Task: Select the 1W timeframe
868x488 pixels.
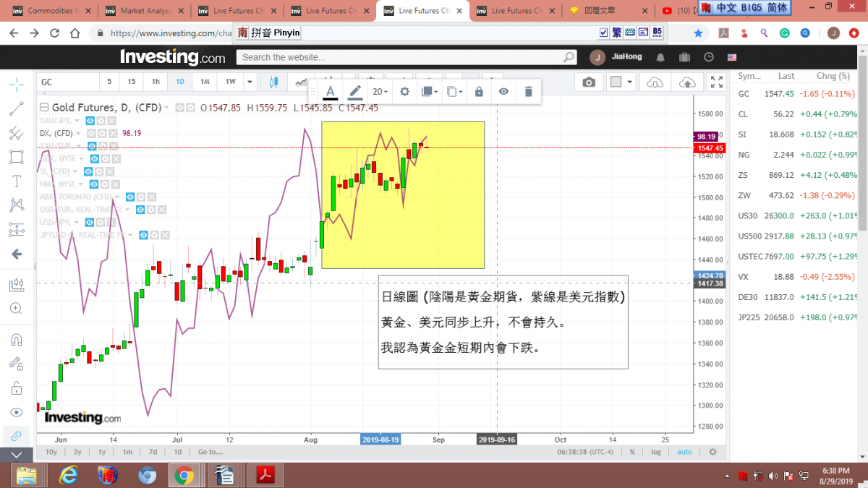Action: click(230, 82)
